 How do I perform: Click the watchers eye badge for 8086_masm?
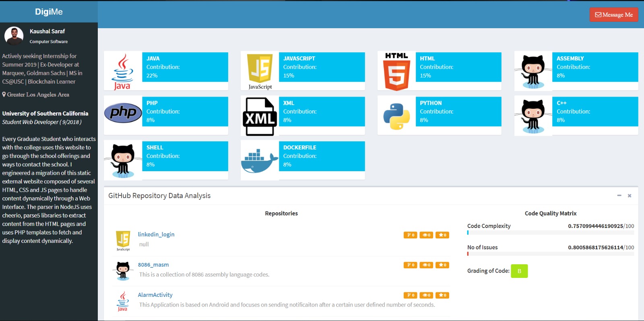click(426, 265)
